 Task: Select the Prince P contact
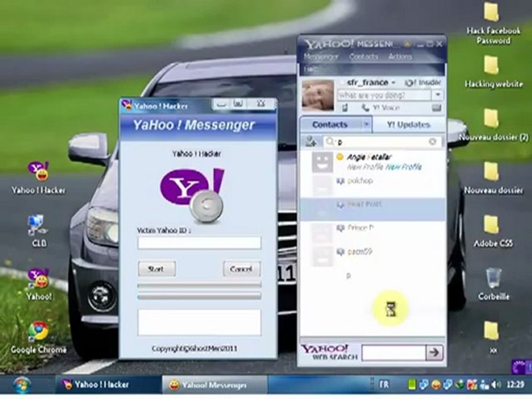pyautogui.click(x=372, y=232)
